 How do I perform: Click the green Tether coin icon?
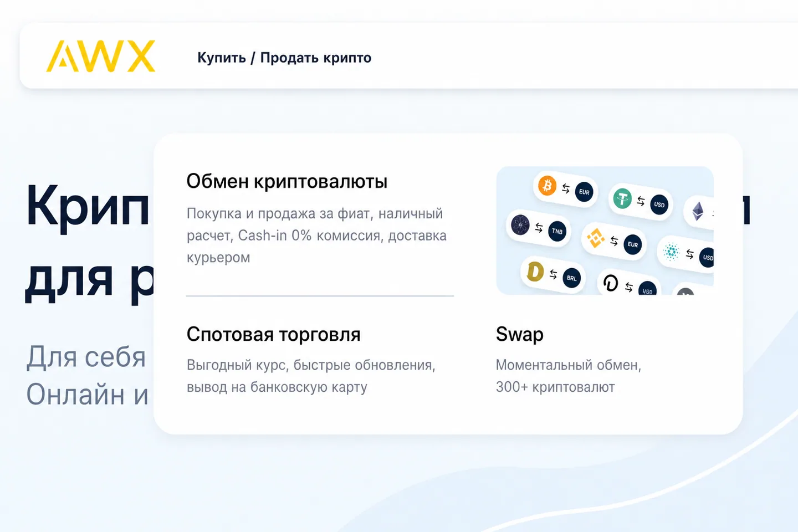[622, 198]
